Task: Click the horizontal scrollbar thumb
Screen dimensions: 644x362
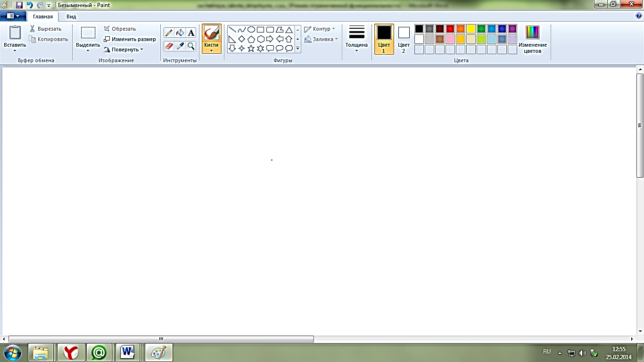Action: point(161,339)
